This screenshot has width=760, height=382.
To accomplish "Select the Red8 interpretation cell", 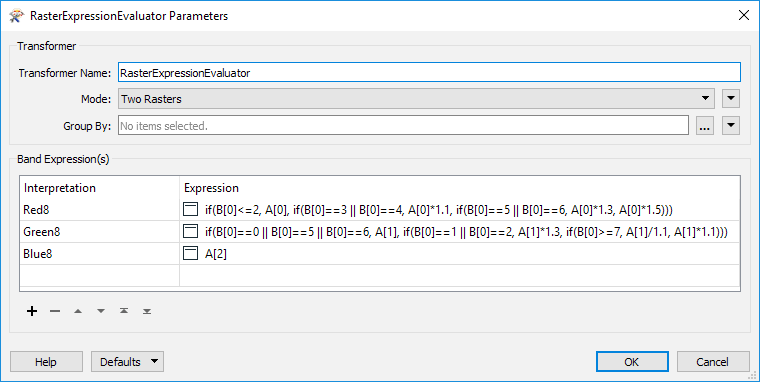I will 99,210.
